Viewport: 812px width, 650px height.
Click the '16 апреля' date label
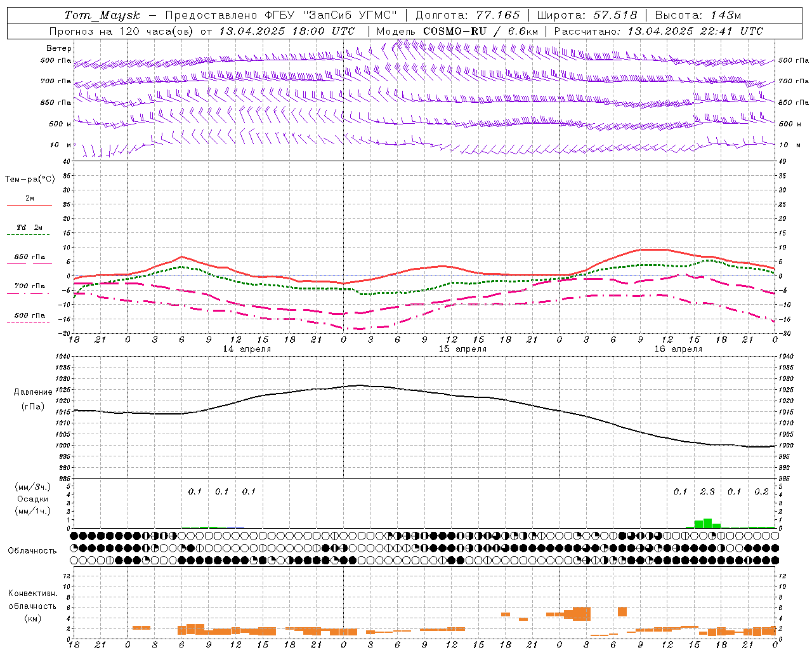pyautogui.click(x=678, y=349)
